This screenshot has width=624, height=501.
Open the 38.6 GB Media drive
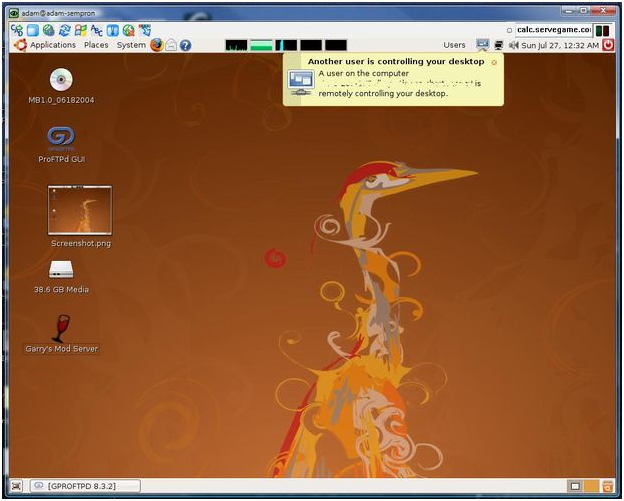[x=61, y=269]
